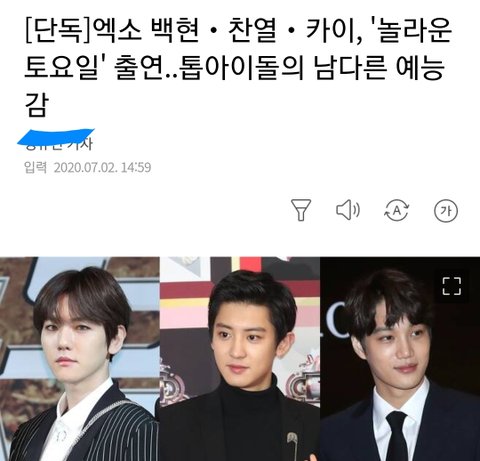Image resolution: width=480 pixels, height=461 pixels.
Task: Open font size settings with the 가 icon
Action: (446, 211)
